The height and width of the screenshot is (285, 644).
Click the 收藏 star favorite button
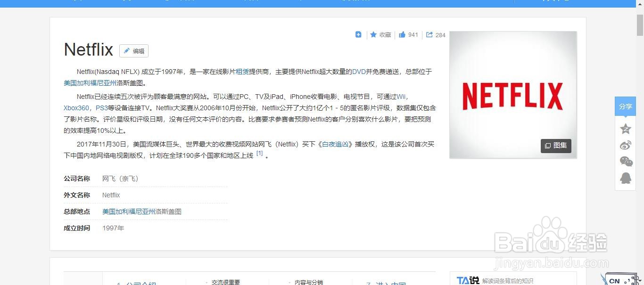coord(380,34)
